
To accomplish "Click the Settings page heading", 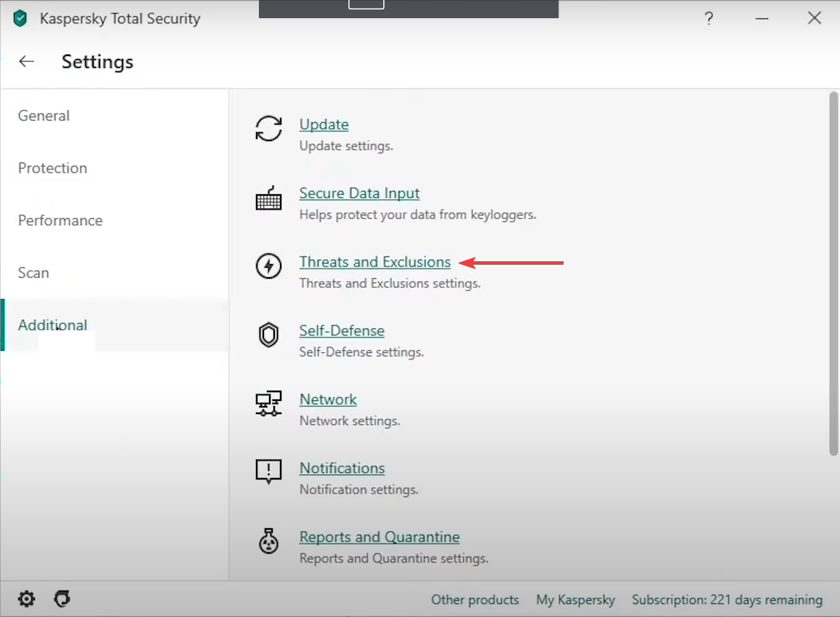I will pyautogui.click(x=97, y=62).
